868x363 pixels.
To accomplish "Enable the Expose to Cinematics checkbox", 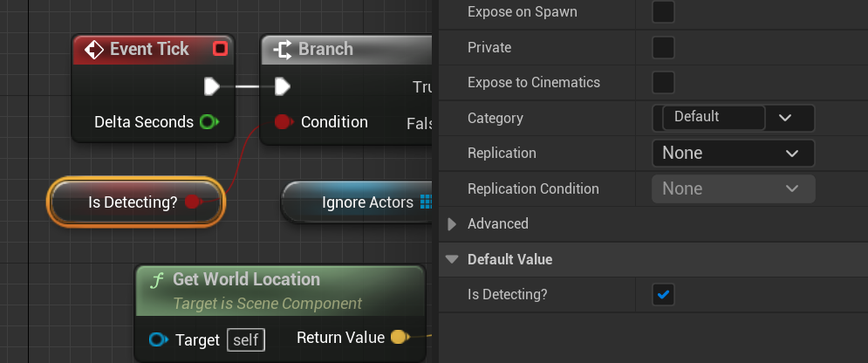I will [x=664, y=83].
